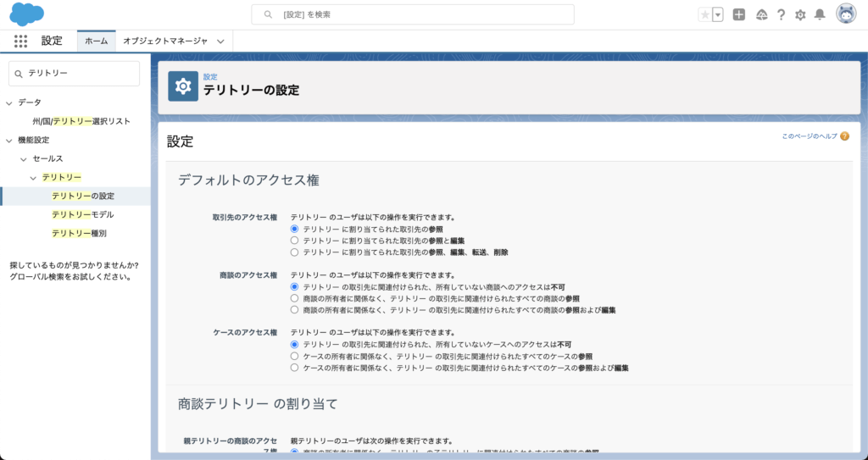This screenshot has height=460, width=868.
Task: Select opportunity access すべての商談の参照 radio
Action: click(x=294, y=298)
